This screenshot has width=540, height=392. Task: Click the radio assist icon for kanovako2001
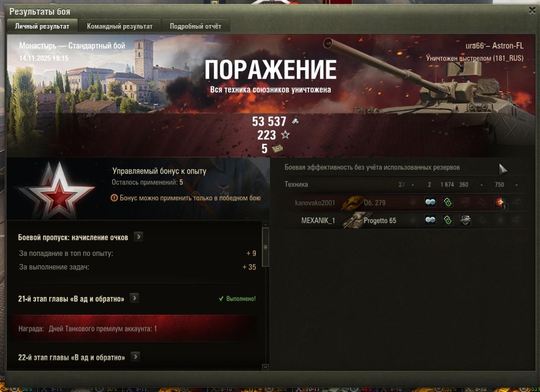[447, 203]
